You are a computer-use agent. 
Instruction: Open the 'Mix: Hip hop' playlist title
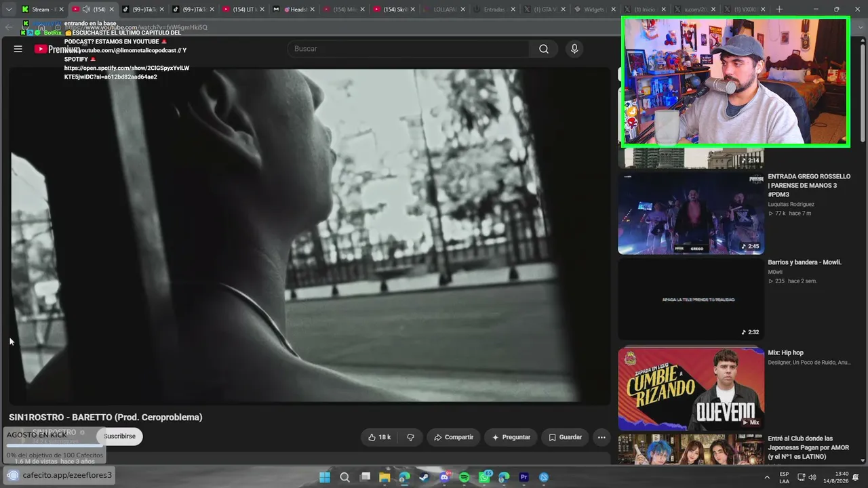pyautogui.click(x=785, y=353)
